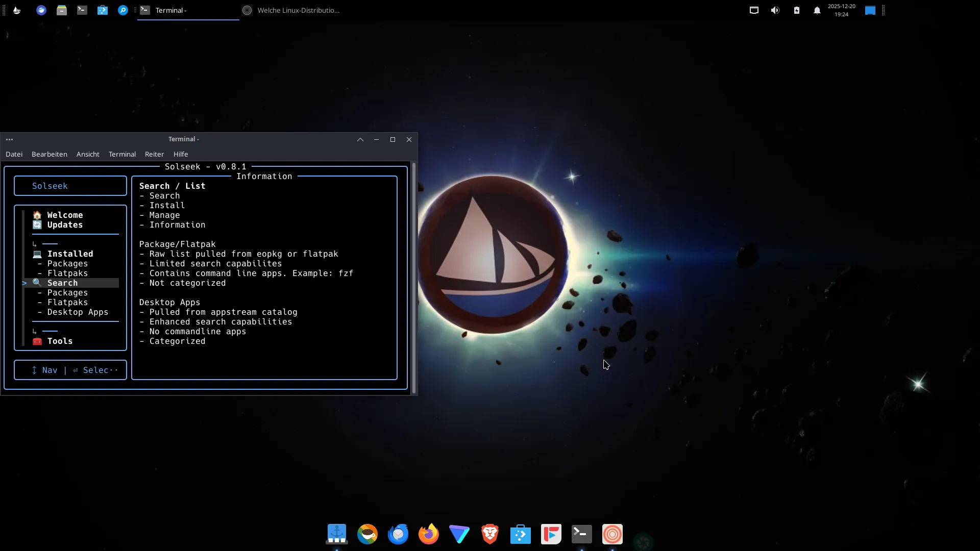Switch to Welche Linux-Distributio window in taskbar
980x551 pixels.
[x=298, y=10]
